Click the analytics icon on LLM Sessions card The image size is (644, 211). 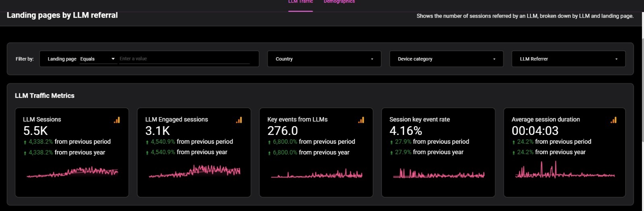click(117, 120)
